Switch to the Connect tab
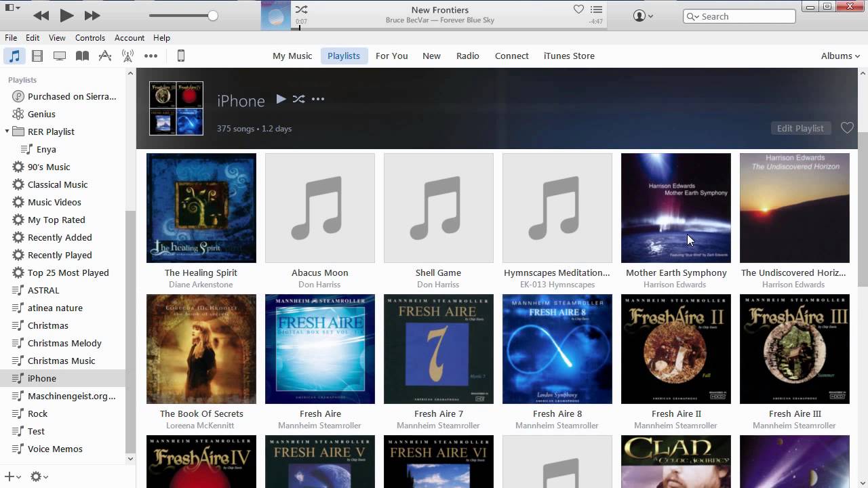 [512, 56]
